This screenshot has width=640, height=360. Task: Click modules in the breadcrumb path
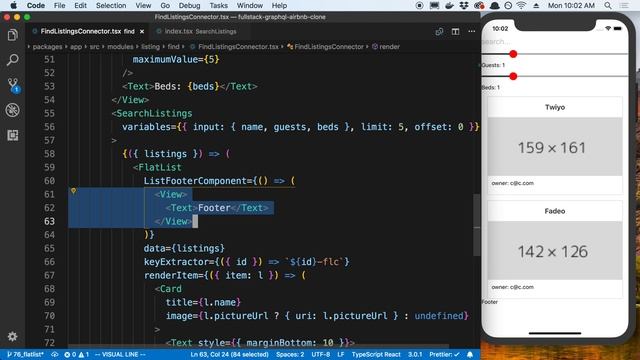click(120, 47)
